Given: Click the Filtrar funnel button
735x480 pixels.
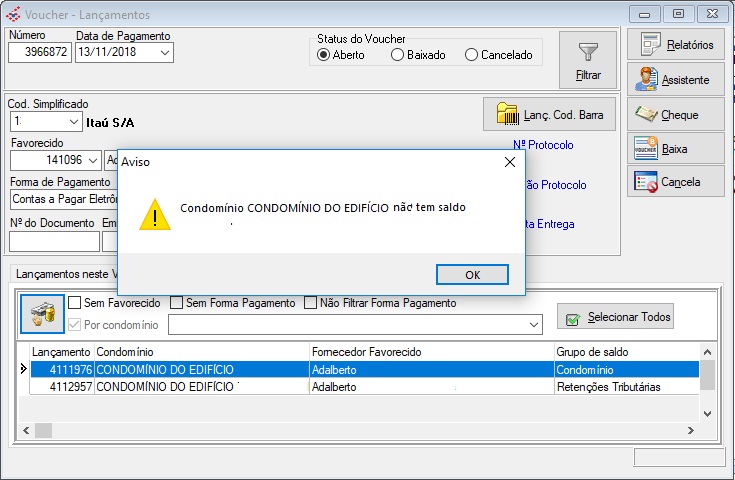Looking at the screenshot, I should click(x=588, y=59).
